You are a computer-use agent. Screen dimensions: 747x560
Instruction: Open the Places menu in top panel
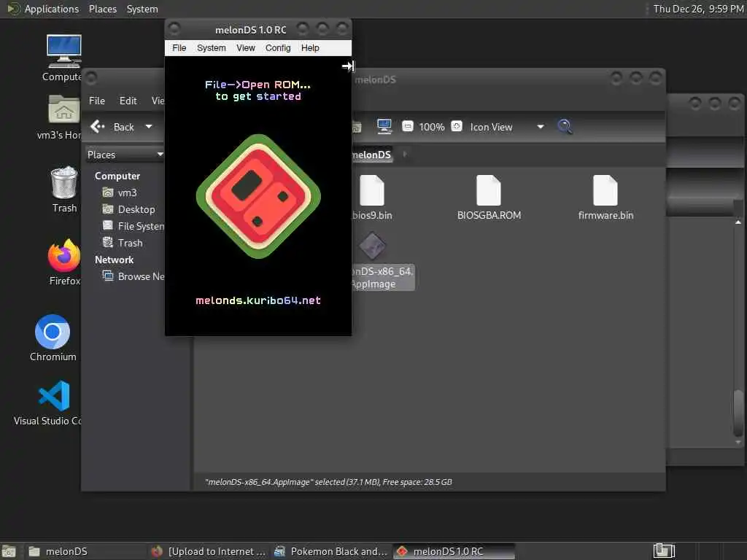102,9
